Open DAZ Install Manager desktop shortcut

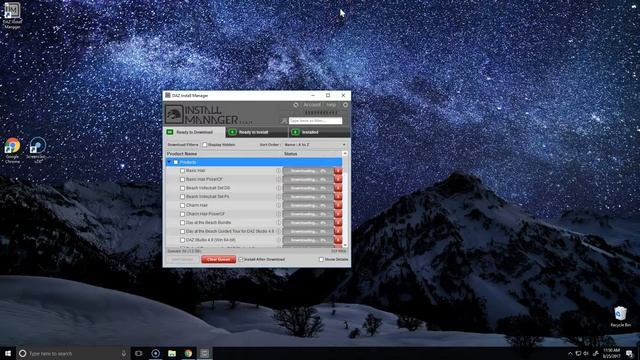pyautogui.click(x=12, y=16)
